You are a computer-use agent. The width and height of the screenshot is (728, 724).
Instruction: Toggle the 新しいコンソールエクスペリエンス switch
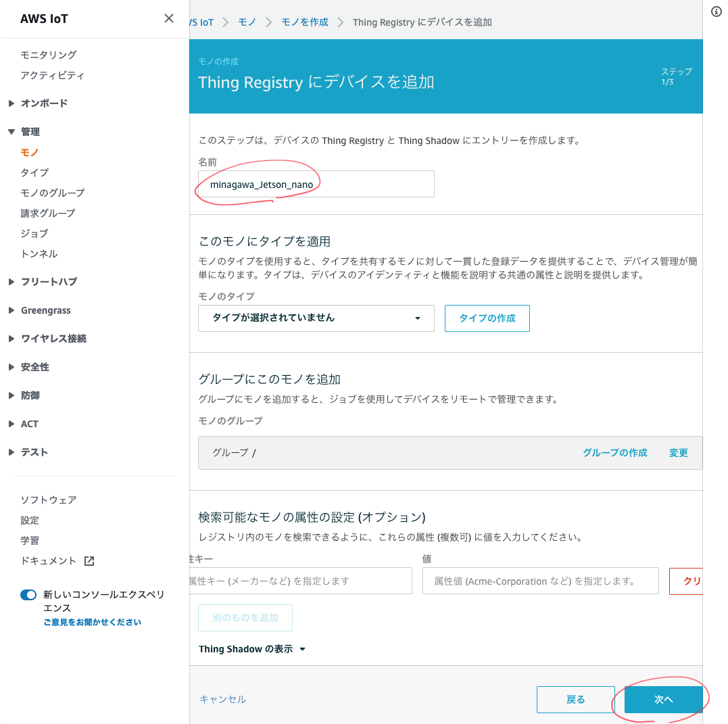28,594
